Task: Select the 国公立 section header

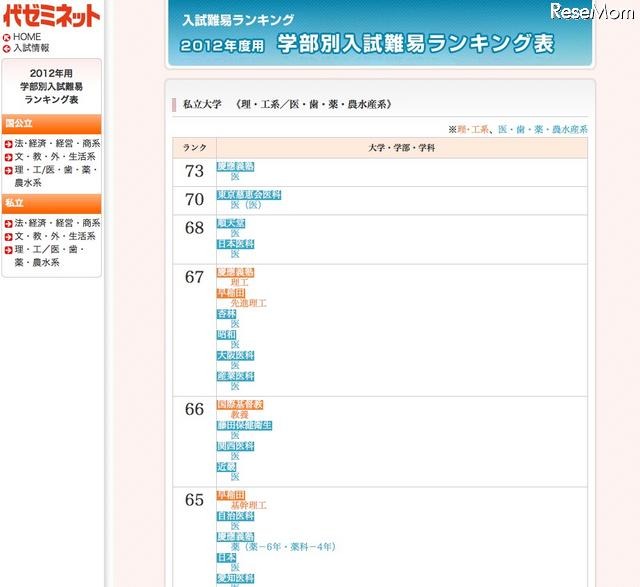Action: pos(51,123)
